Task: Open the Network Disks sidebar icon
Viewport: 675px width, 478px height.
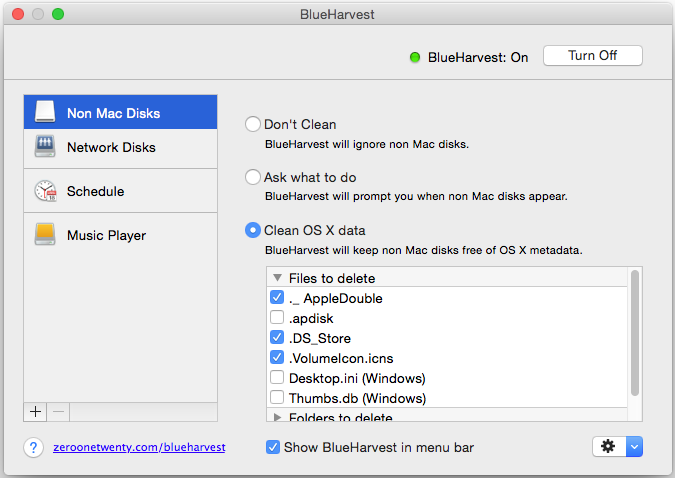Action: [44, 147]
